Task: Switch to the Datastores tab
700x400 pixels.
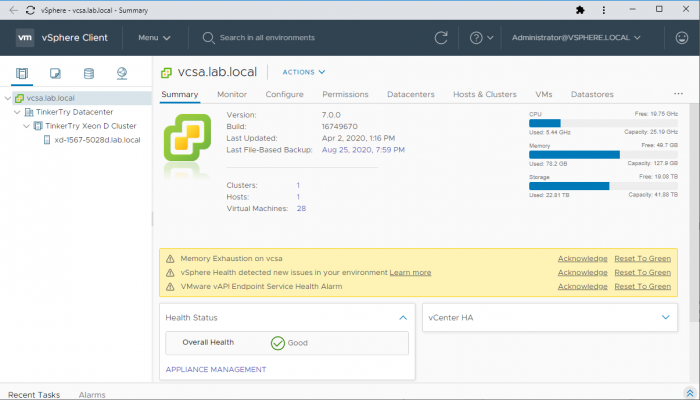Action: click(592, 94)
